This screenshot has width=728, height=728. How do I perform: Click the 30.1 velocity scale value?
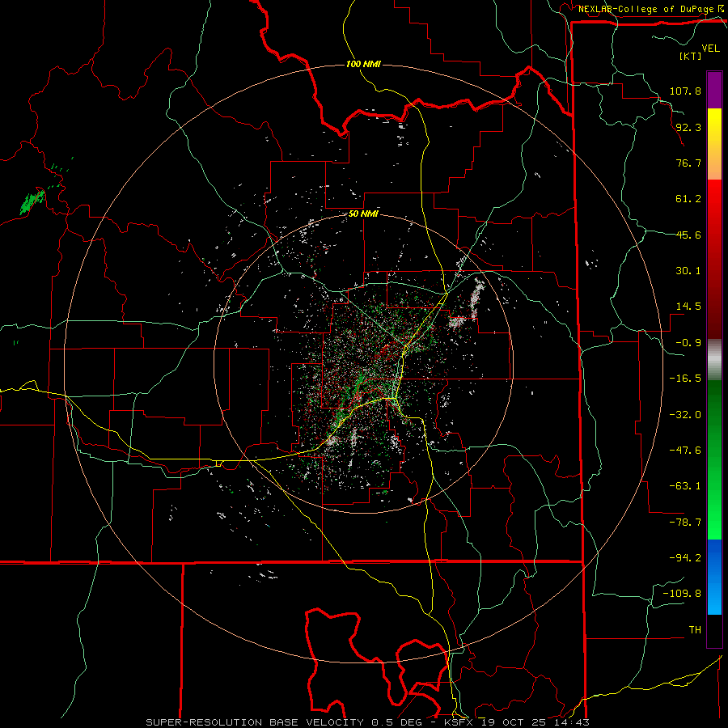pos(688,271)
